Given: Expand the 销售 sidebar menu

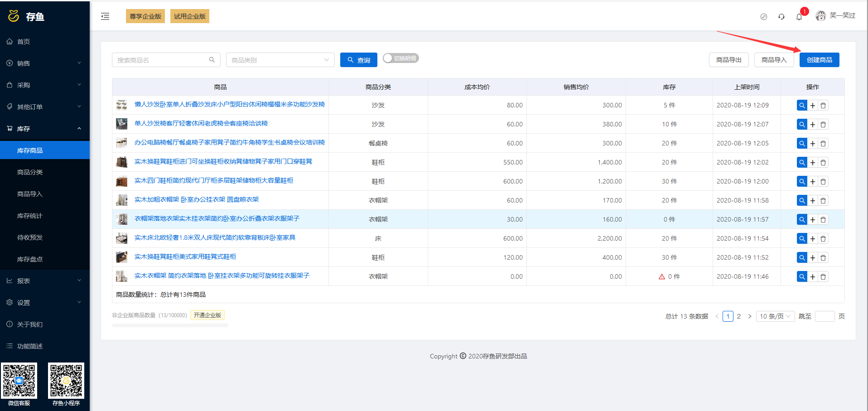Looking at the screenshot, I should pyautogui.click(x=45, y=63).
